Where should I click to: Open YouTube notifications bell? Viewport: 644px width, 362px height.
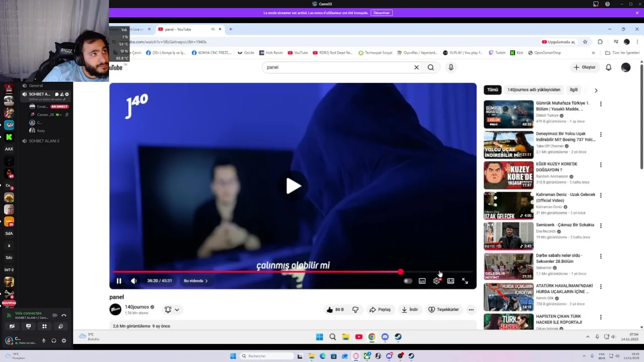pyautogui.click(x=608, y=67)
